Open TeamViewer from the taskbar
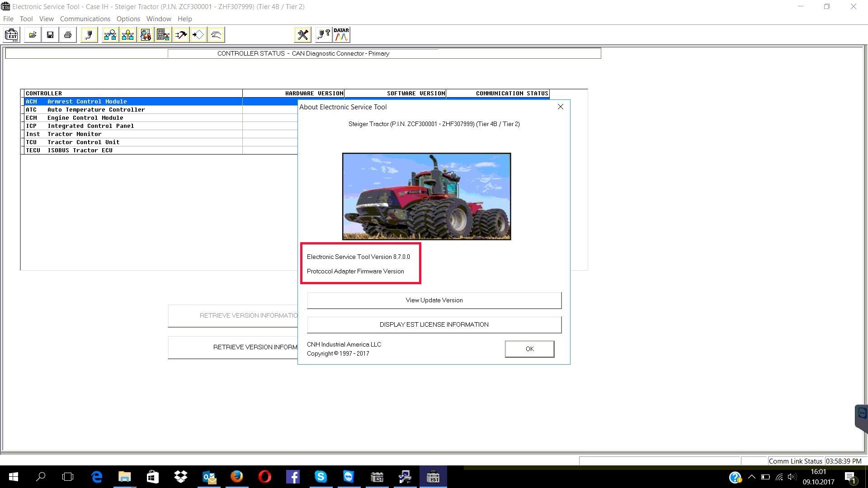 click(x=349, y=477)
